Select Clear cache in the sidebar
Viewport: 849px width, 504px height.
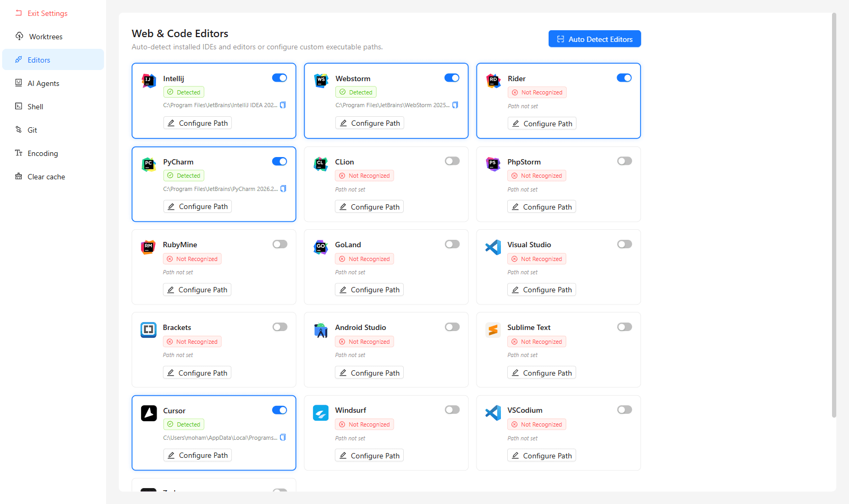coord(53,177)
